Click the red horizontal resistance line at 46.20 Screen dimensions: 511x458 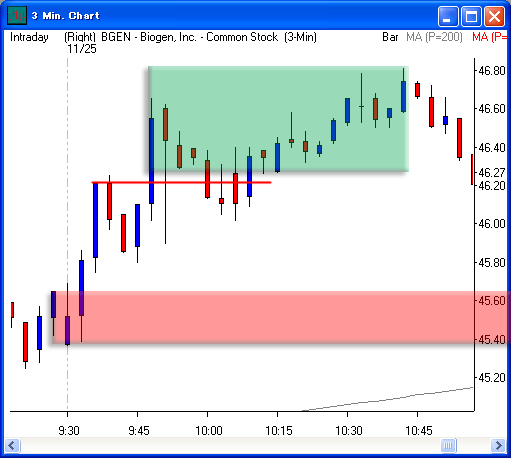point(182,182)
